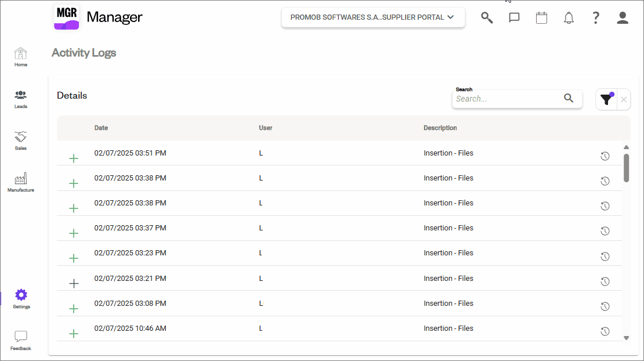
Task: Open the calendar icon in header
Action: [x=541, y=17]
